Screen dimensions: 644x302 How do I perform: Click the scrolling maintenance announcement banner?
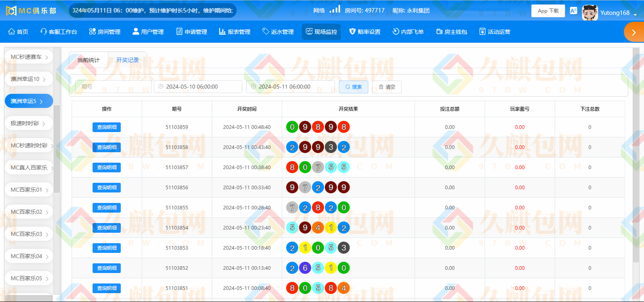(153, 10)
